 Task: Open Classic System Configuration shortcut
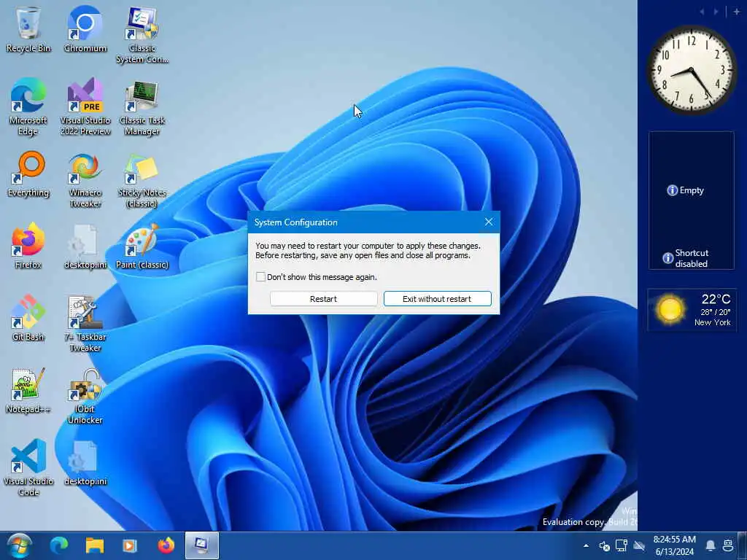point(142,35)
